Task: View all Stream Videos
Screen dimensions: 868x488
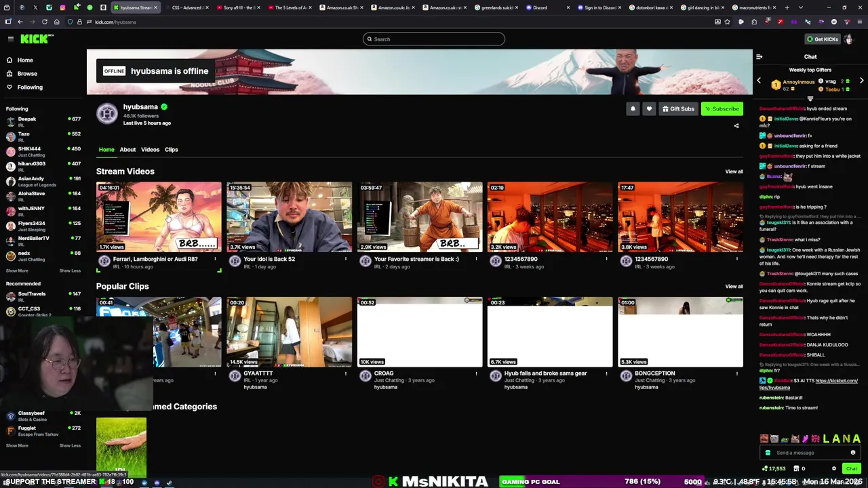Action: (x=734, y=171)
